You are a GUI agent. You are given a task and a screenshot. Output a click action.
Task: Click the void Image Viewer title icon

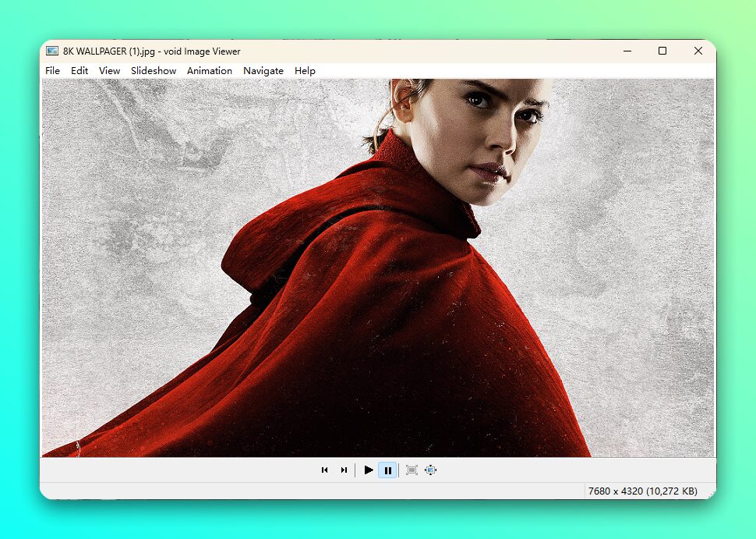point(52,51)
